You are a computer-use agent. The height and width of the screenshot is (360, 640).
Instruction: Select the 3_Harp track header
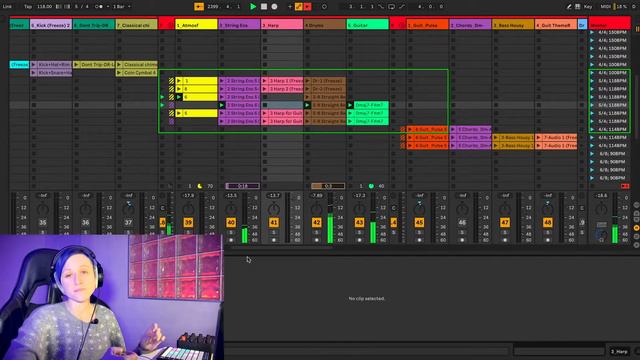tap(282, 25)
